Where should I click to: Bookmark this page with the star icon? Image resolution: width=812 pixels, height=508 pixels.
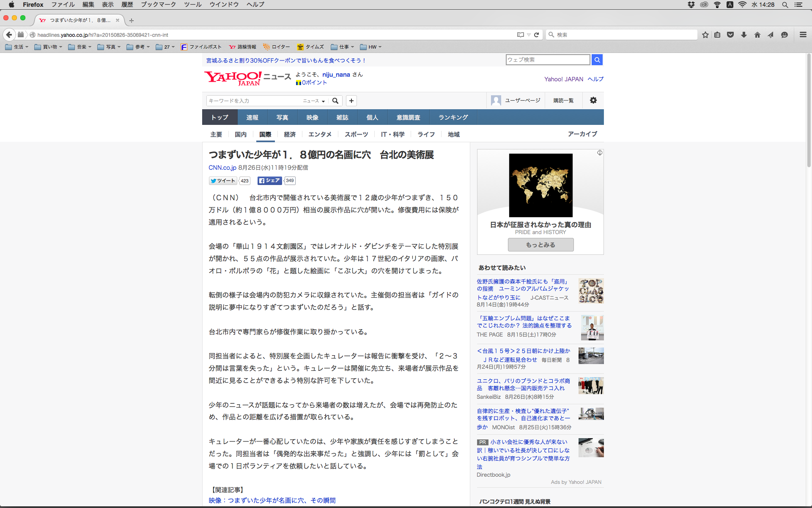click(705, 35)
